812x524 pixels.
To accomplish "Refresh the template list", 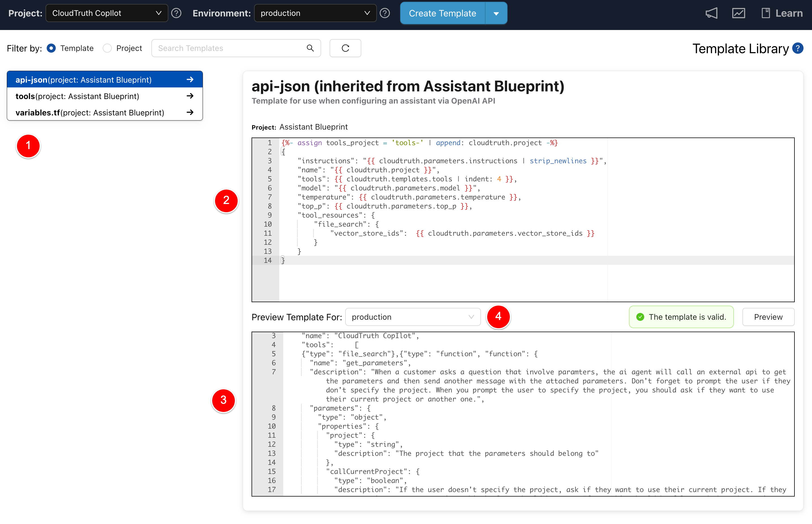I will 345,48.
